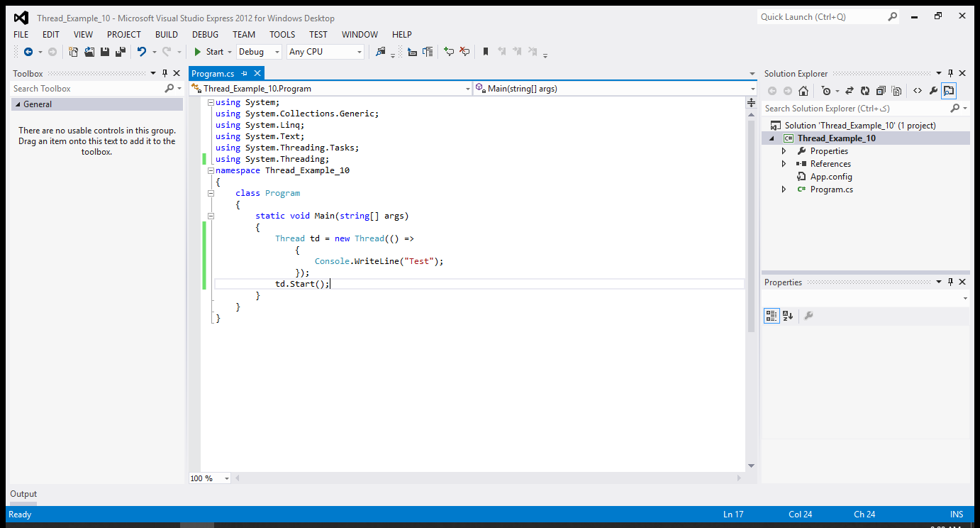Click the editor scroll-down arrow
This screenshot has width=980, height=528.
(752, 466)
